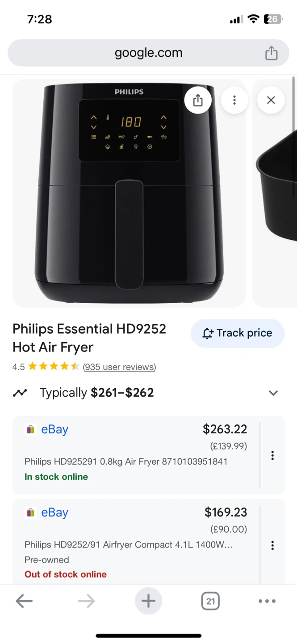Dismiss the product view with the X
Image resolution: width=297 pixels, height=644 pixels.
coord(271,100)
